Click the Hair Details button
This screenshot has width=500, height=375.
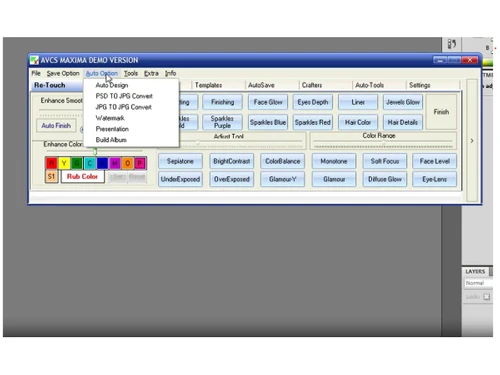[403, 122]
